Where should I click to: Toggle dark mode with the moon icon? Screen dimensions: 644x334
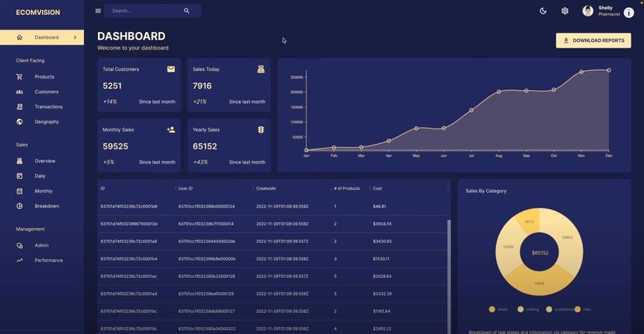(543, 11)
